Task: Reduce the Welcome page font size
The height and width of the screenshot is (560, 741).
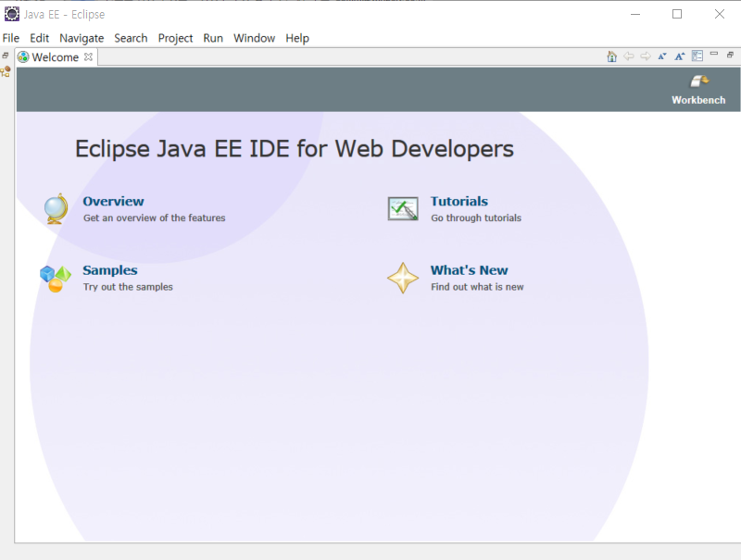Action: point(662,56)
